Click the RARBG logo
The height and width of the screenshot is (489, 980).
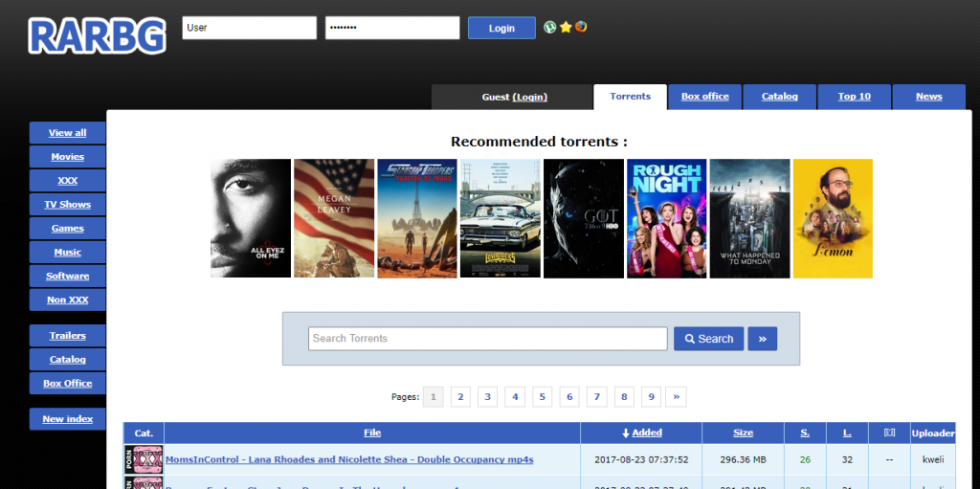coord(97,34)
